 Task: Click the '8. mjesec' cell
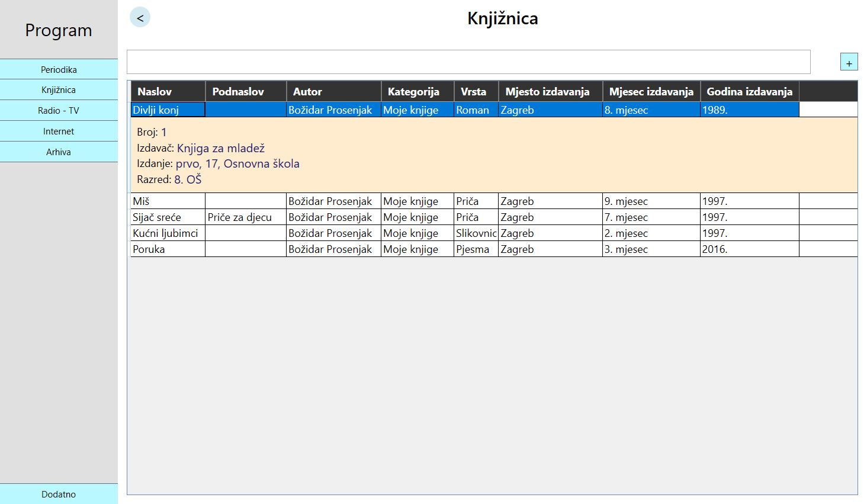point(651,110)
